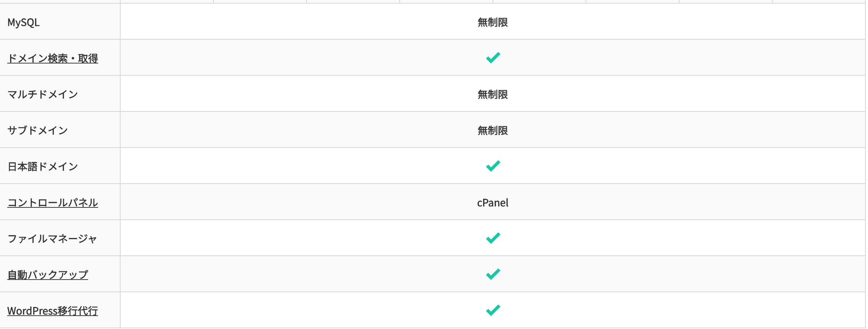Screen dimensions: 868x329
Task: Click 無制限 in the サブドメイン row
Action: 492,131
